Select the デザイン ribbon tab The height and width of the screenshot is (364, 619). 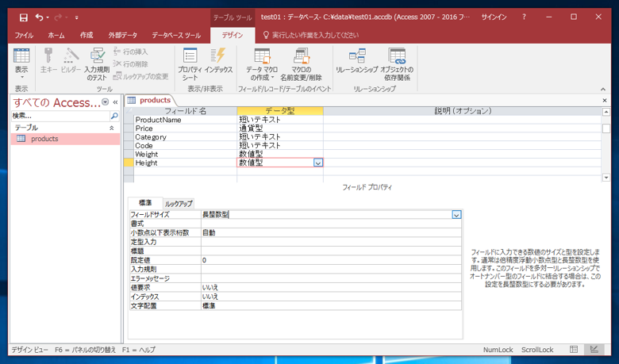pos(232,35)
